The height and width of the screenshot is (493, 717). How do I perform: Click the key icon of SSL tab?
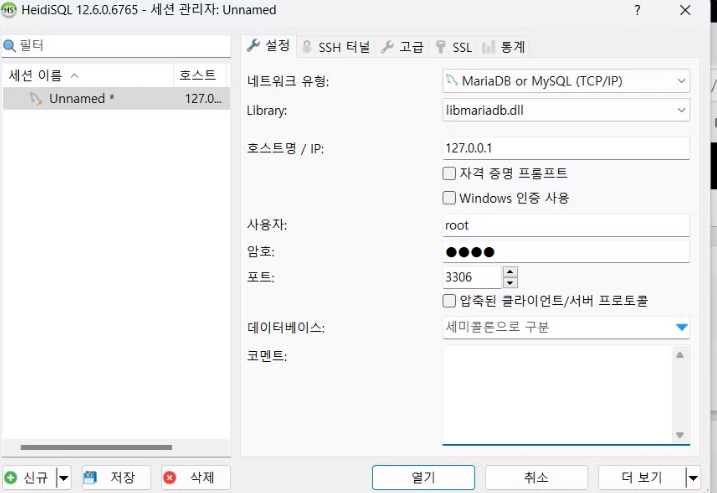click(440, 47)
